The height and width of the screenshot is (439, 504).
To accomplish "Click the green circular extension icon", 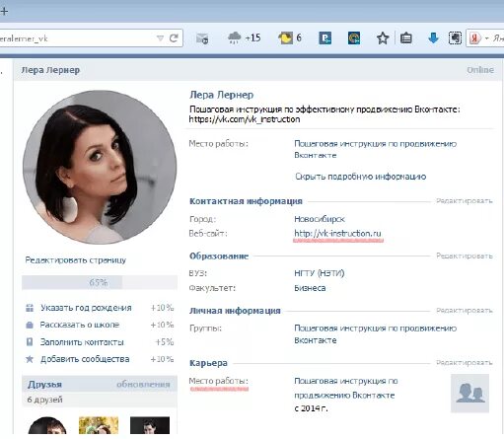I will coord(354,38).
